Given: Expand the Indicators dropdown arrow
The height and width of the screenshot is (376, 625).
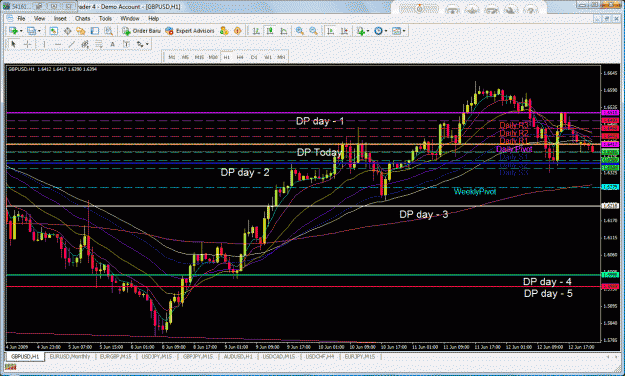Looking at the screenshot, I should coord(368,31).
